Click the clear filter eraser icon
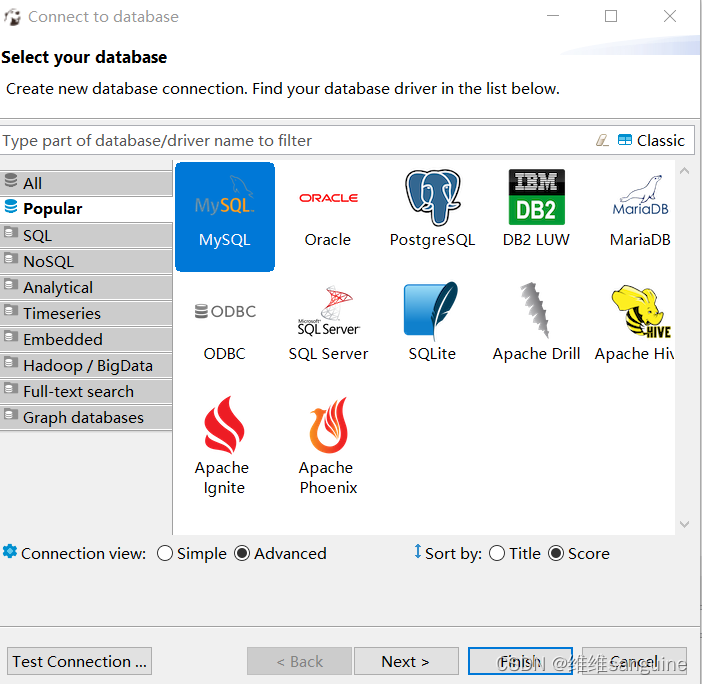702x684 pixels. (x=602, y=141)
